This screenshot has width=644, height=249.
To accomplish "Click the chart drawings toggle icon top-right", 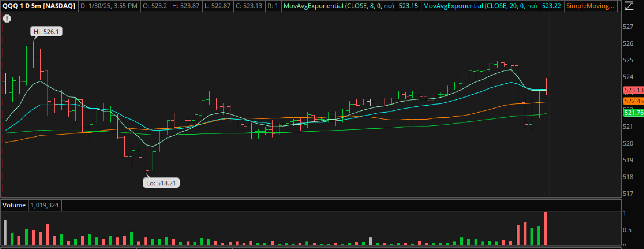I will 629,6.
